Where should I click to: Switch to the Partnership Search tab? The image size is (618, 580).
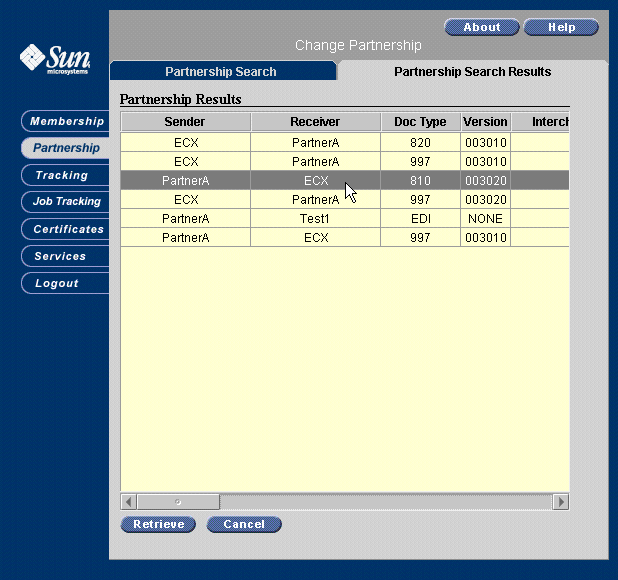click(223, 71)
